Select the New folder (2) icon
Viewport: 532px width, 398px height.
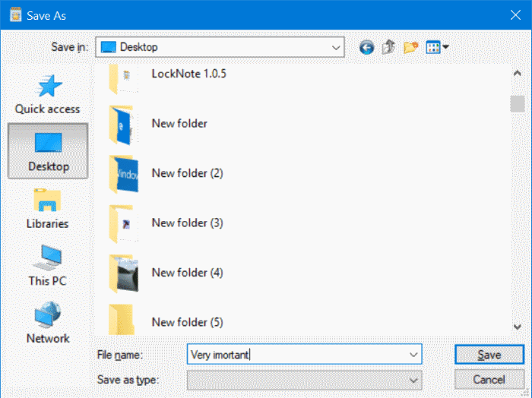pyautogui.click(x=123, y=174)
